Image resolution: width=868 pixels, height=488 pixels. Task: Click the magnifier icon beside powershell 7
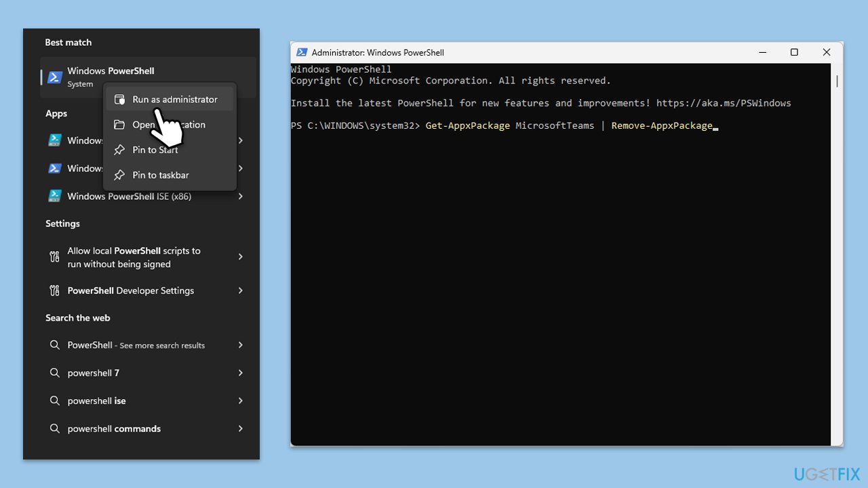pyautogui.click(x=54, y=373)
